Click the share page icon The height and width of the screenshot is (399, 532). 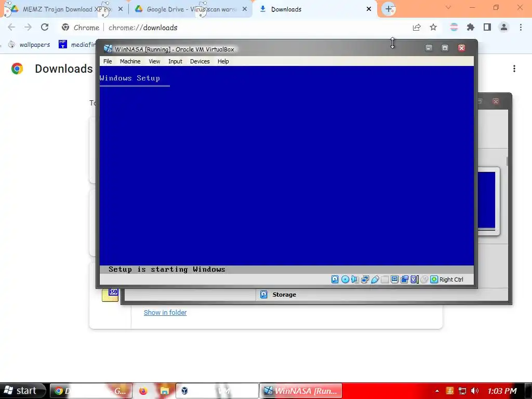pos(417,28)
